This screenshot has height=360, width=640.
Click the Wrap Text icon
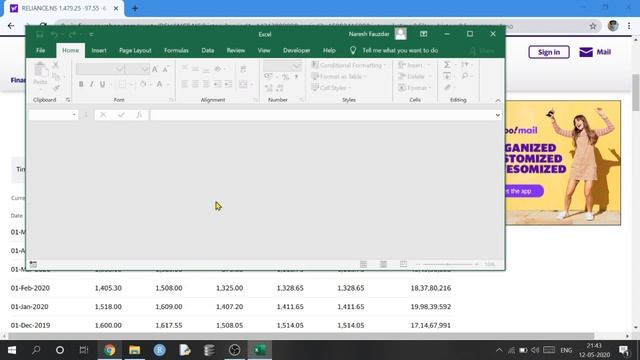point(243,69)
